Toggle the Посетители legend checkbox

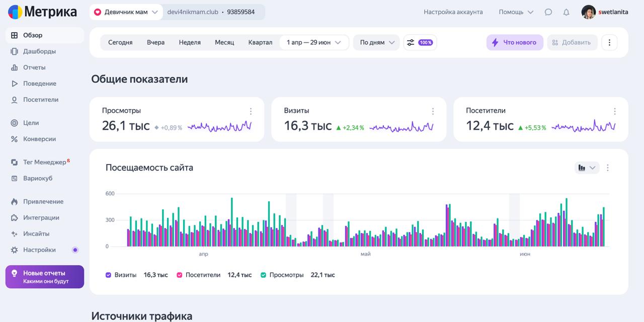179,275
